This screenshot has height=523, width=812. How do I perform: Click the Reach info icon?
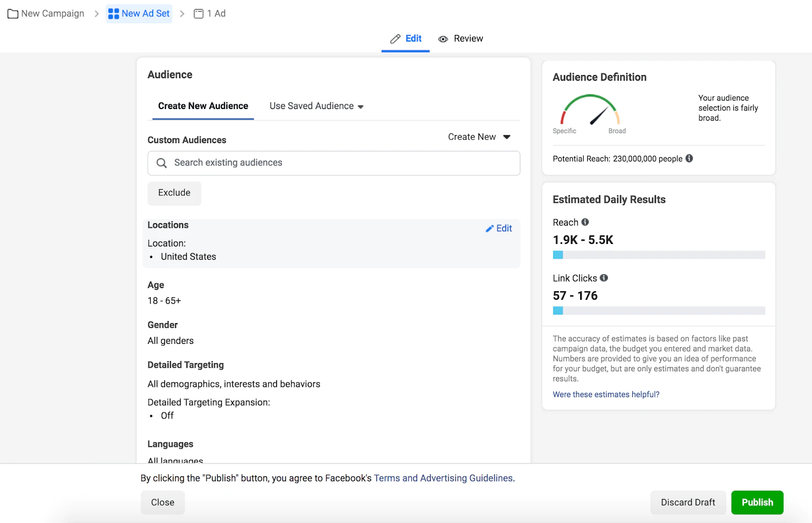(x=585, y=222)
